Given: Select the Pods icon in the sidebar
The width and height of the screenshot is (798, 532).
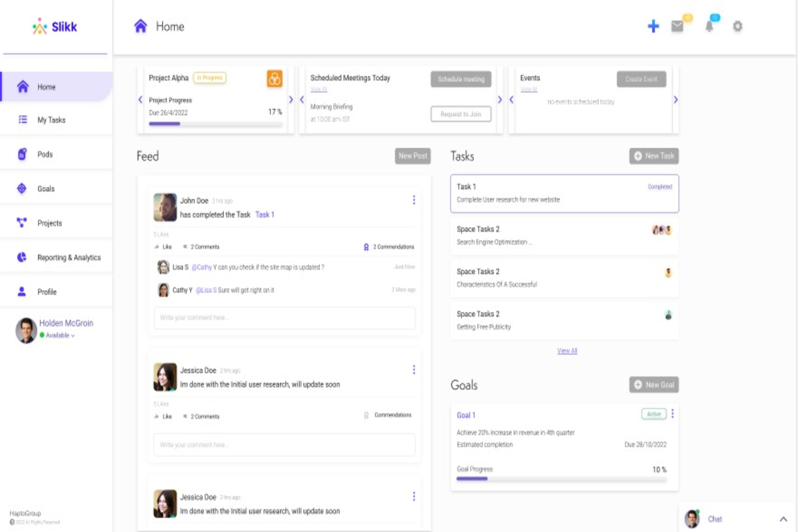Looking at the screenshot, I should (x=22, y=154).
